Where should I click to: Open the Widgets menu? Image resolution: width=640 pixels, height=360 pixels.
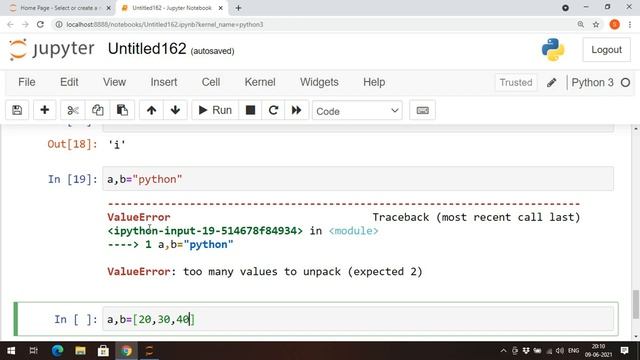pyautogui.click(x=319, y=82)
